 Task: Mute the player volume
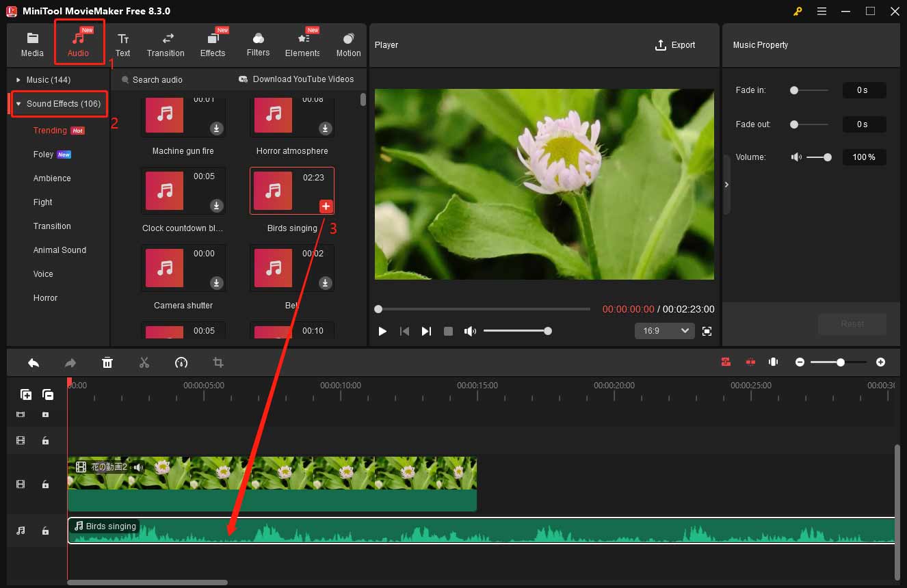pyautogui.click(x=470, y=331)
